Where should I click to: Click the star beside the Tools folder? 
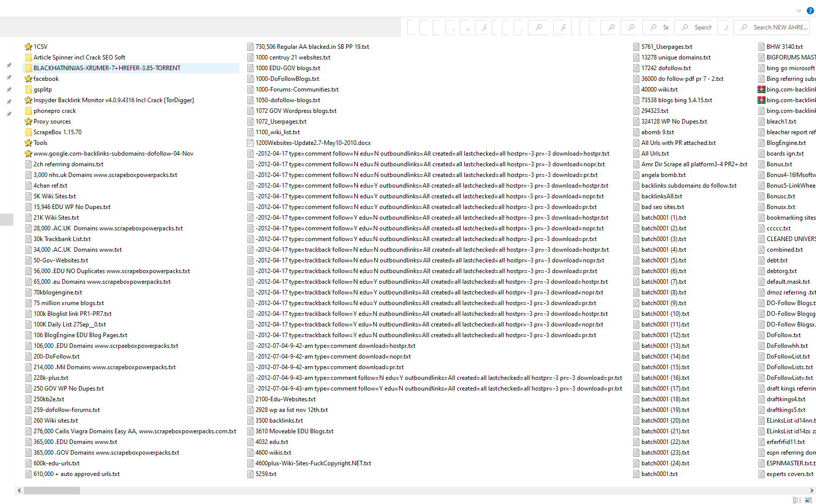(x=29, y=142)
